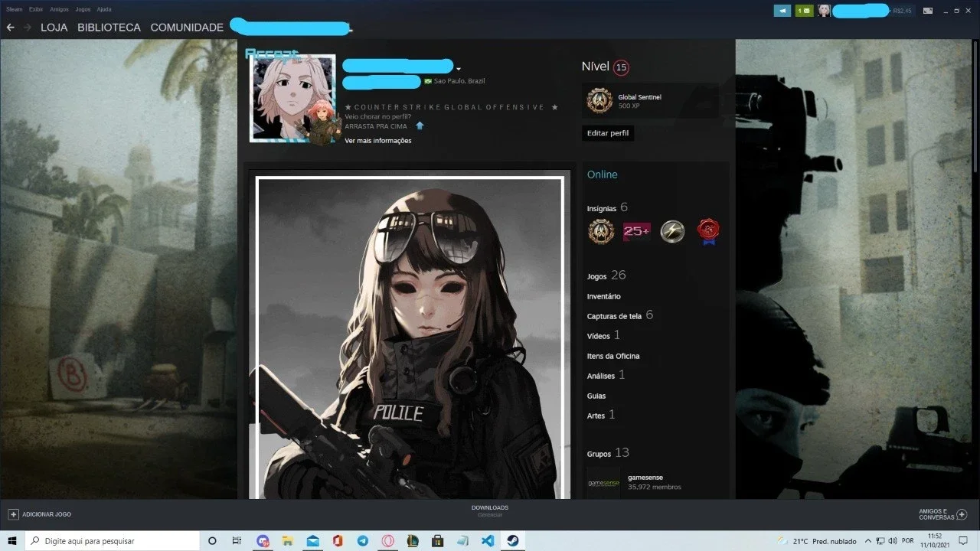Open the gamesense group link
The image size is (980, 551).
(645, 478)
